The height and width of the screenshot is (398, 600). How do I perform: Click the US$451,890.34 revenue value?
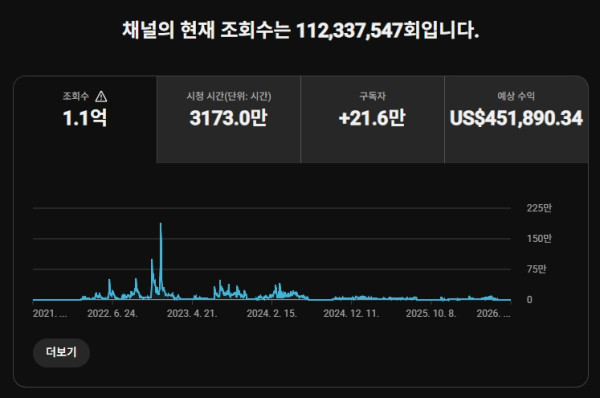point(516,118)
